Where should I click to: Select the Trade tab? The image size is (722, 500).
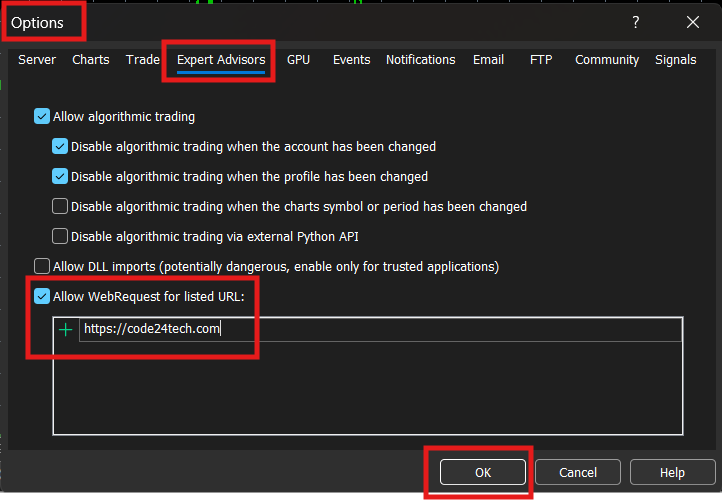tap(143, 60)
